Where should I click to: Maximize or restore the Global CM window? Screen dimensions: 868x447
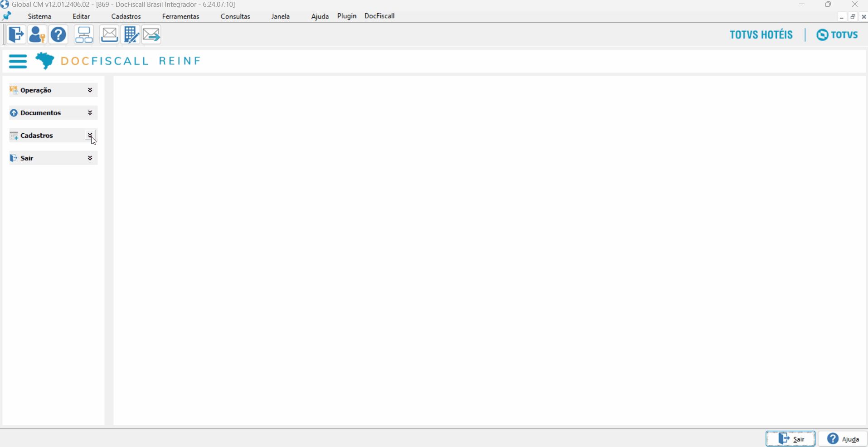click(x=828, y=5)
